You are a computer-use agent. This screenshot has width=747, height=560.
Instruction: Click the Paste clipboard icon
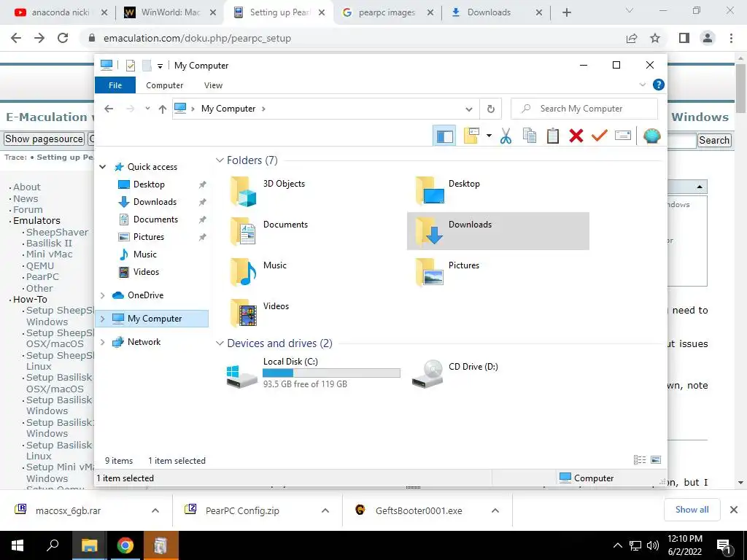(553, 136)
